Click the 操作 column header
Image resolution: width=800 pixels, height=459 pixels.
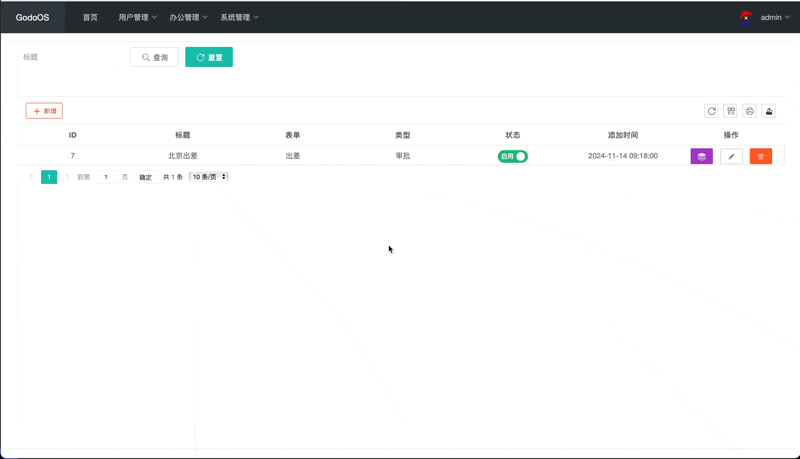(731, 135)
